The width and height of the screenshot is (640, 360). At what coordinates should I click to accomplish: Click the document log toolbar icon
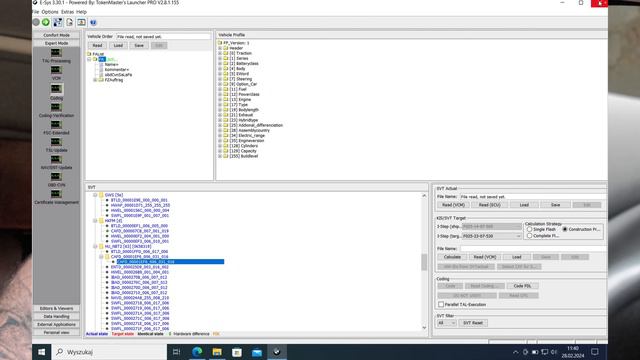point(69,22)
